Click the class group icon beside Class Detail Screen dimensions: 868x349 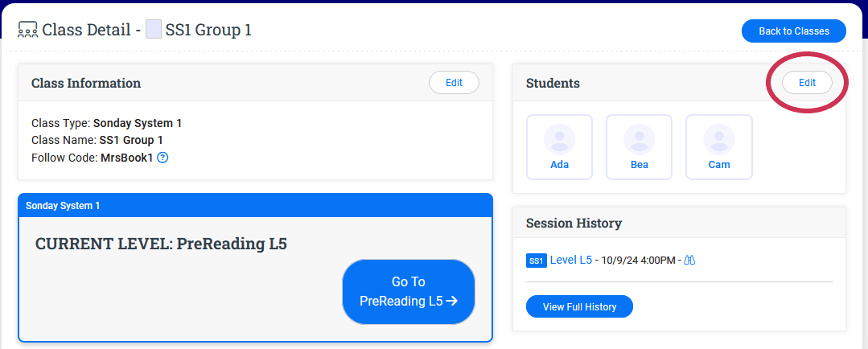click(x=27, y=31)
